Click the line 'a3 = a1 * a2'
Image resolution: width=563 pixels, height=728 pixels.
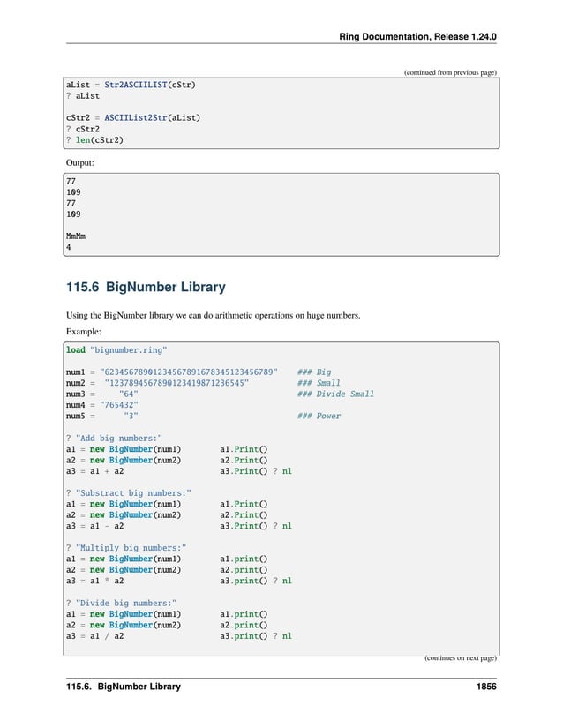point(94,581)
